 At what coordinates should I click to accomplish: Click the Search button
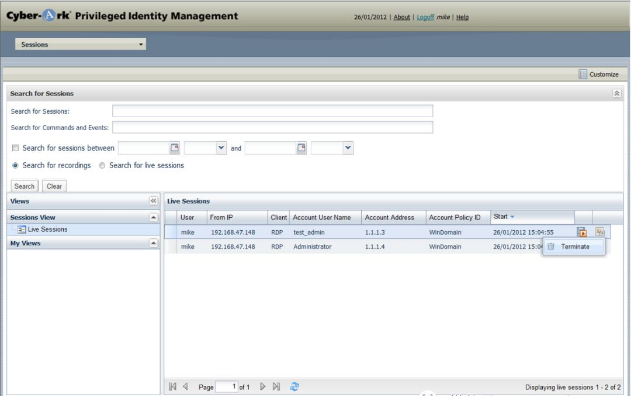[24, 186]
